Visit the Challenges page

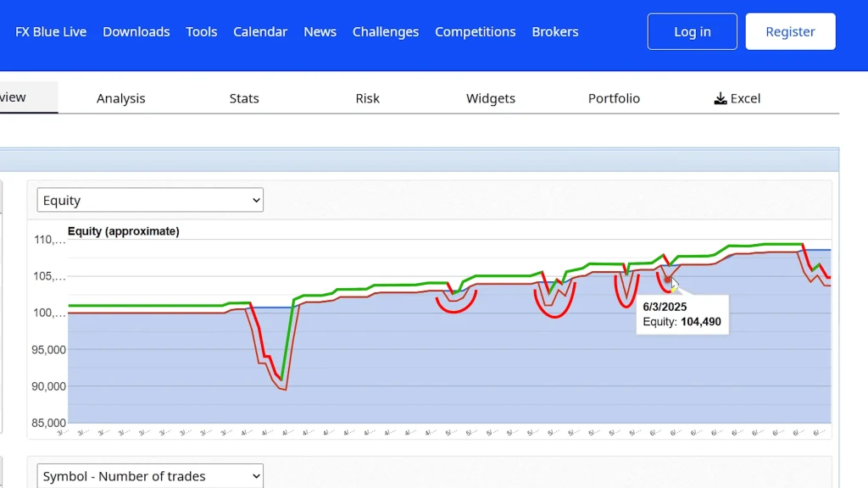click(x=386, y=31)
